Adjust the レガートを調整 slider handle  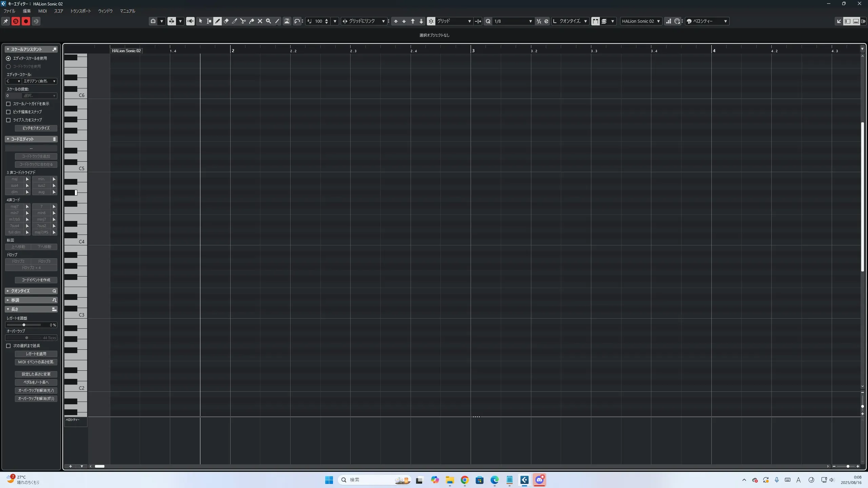24,325
